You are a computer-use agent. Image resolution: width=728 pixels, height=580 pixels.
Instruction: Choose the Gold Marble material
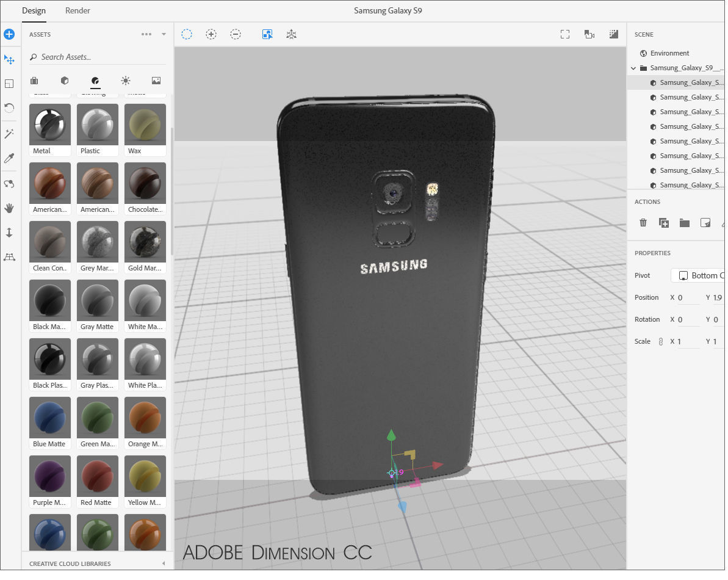(145, 247)
